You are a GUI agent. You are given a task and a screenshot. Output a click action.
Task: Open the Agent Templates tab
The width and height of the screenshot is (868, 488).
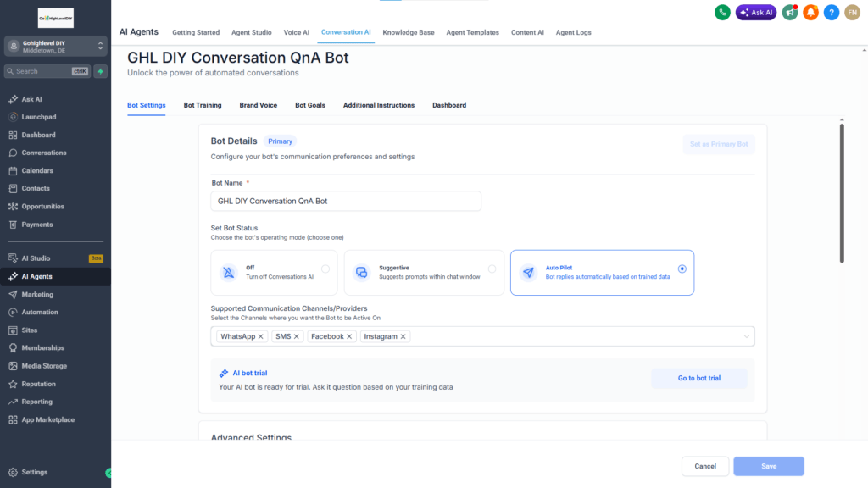(x=473, y=33)
